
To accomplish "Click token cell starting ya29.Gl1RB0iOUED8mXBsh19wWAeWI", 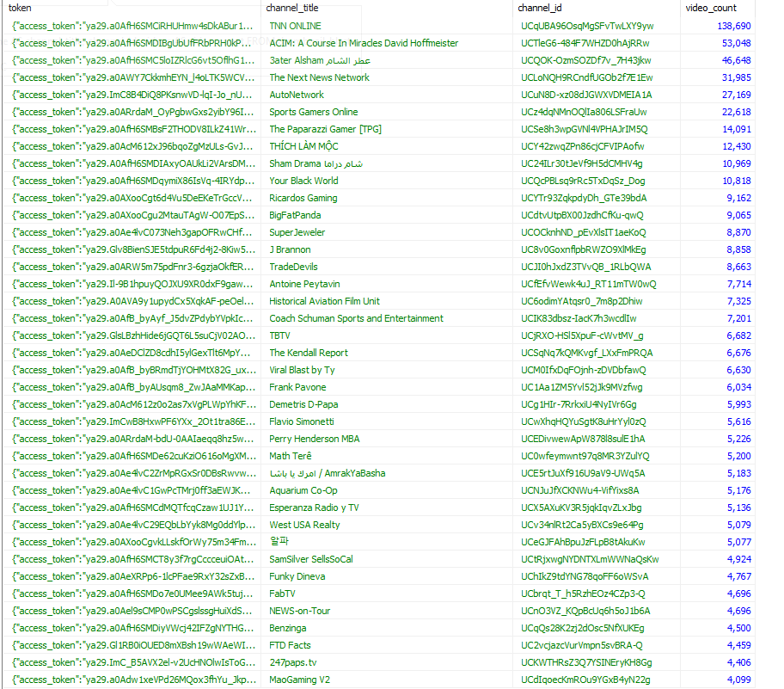I will 133,645.
